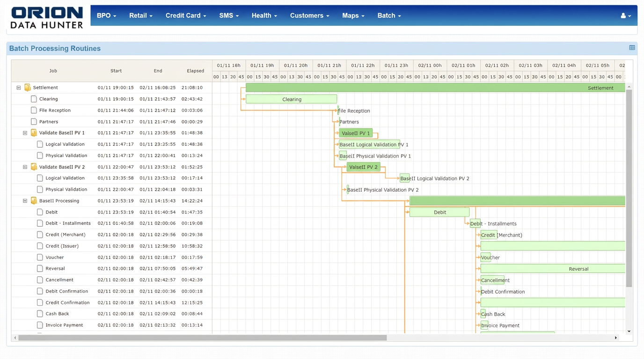Click the Debit job document icon
The height and width of the screenshot is (359, 644).
[x=40, y=212]
